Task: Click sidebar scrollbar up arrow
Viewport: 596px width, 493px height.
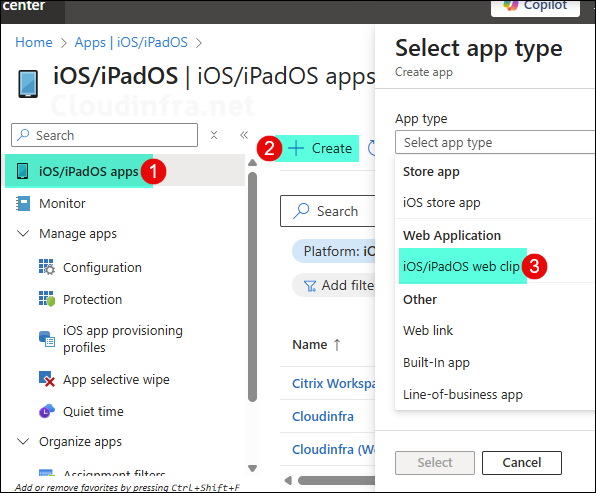Action: pyautogui.click(x=252, y=163)
